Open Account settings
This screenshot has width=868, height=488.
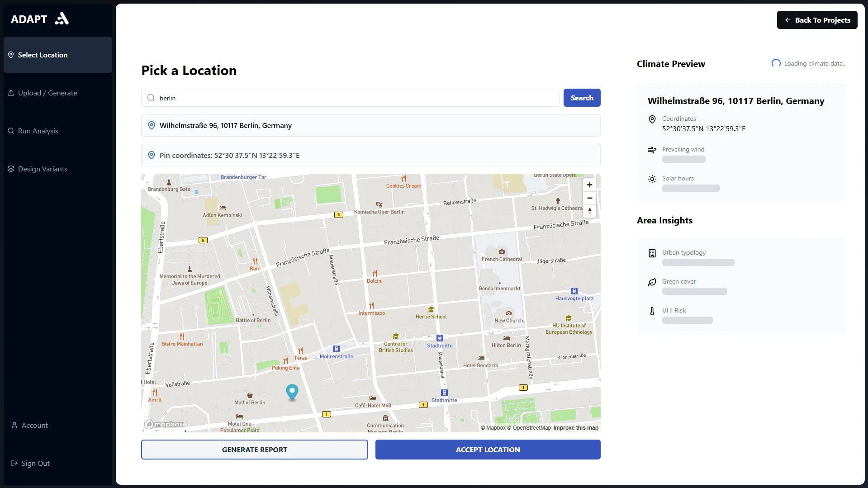pyautogui.click(x=30, y=425)
